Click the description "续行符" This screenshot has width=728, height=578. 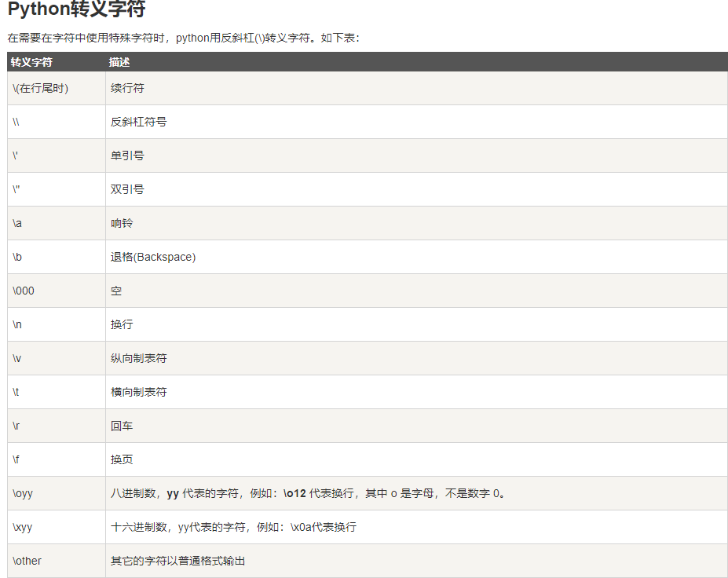127,88
